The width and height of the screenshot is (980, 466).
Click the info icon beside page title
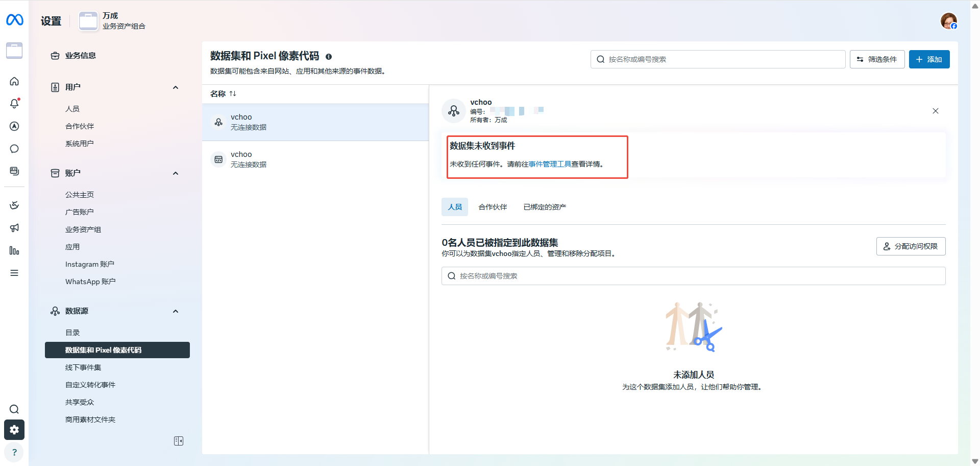pos(329,57)
